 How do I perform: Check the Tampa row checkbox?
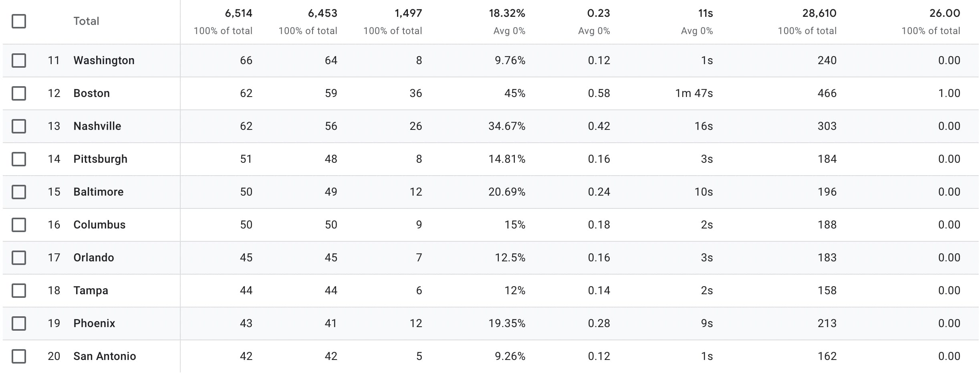pyautogui.click(x=19, y=291)
